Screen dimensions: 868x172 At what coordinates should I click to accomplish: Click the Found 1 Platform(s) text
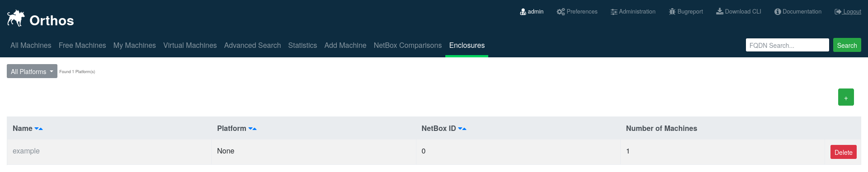coord(77,72)
